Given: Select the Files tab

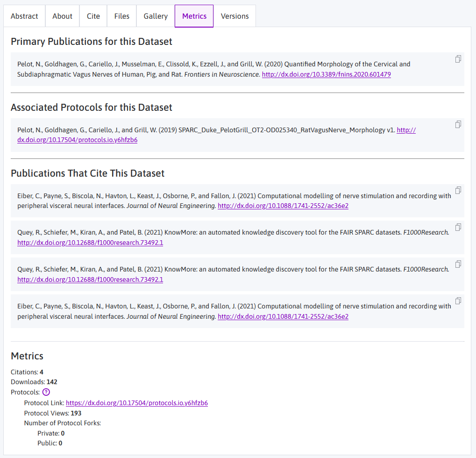Looking at the screenshot, I should pyautogui.click(x=122, y=16).
